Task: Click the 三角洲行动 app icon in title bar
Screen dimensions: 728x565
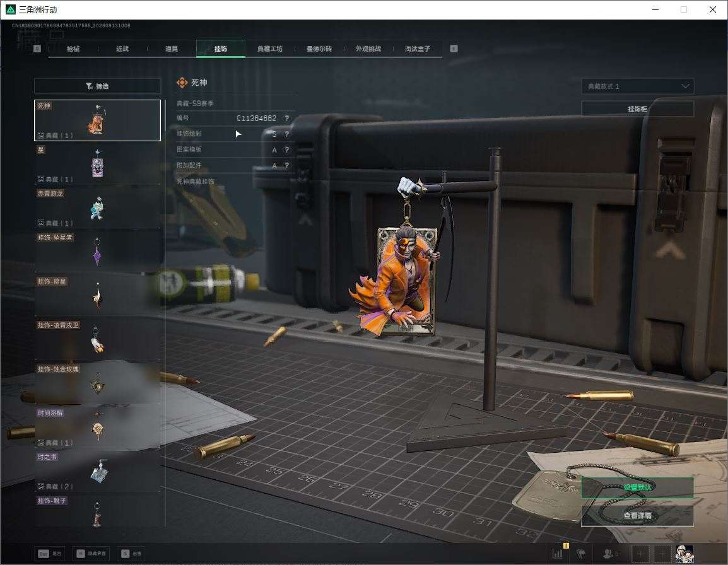Action: click(x=10, y=9)
